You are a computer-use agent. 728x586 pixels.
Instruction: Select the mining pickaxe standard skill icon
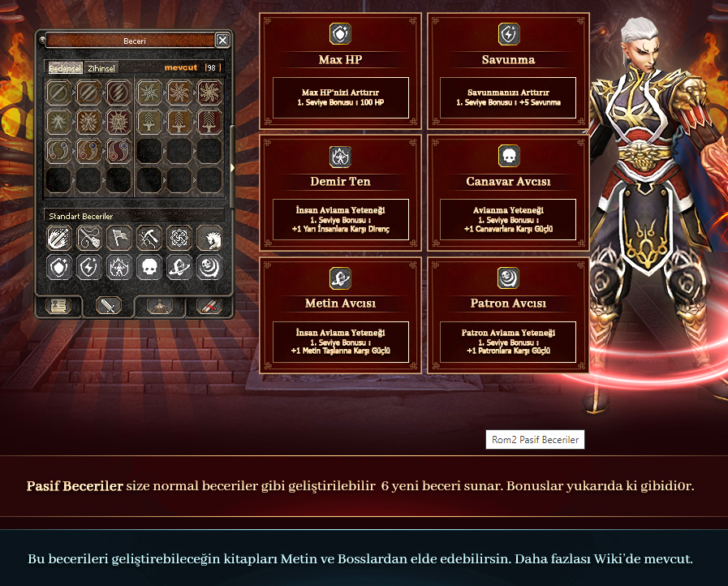click(149, 238)
